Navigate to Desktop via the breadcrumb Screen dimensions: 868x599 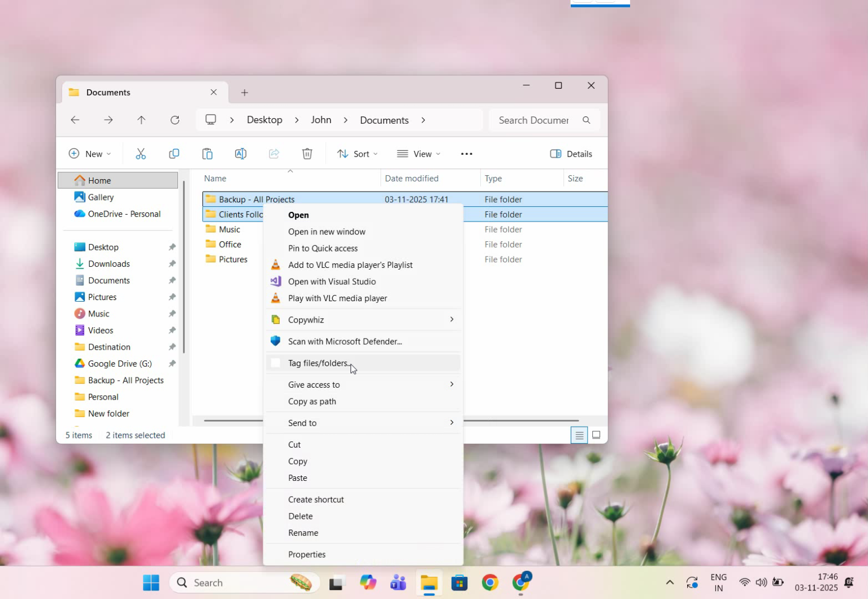(x=264, y=120)
